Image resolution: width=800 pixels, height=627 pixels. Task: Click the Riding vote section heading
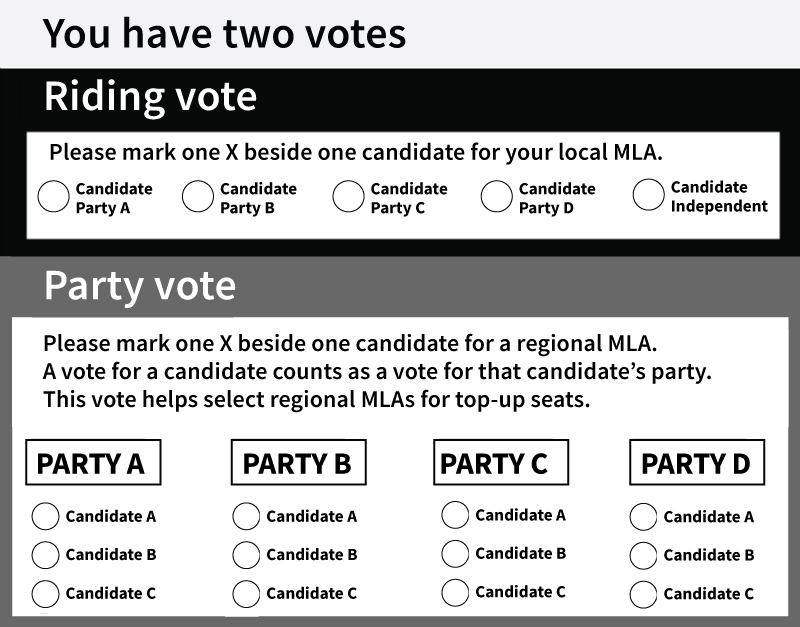coord(151,97)
